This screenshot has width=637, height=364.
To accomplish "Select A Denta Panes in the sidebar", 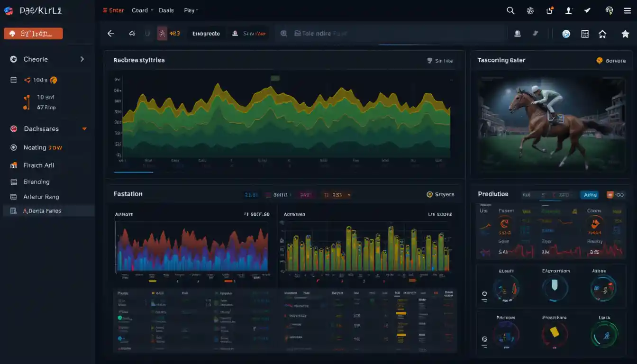I will click(x=43, y=211).
